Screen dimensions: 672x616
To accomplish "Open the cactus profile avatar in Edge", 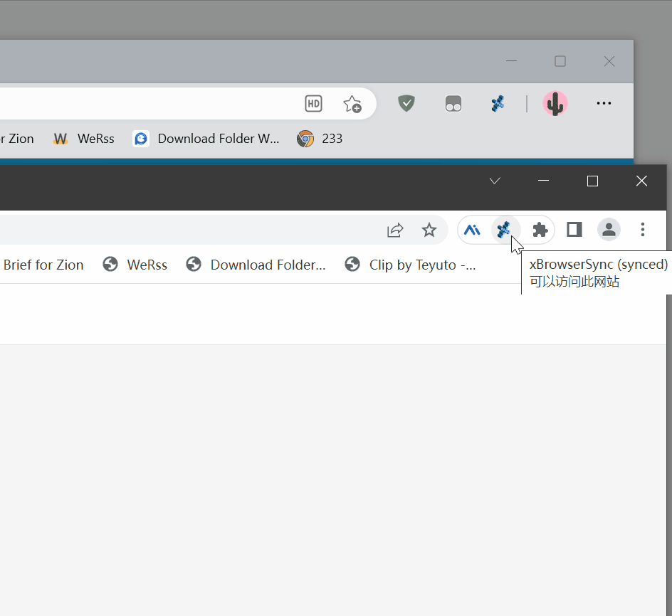I will (555, 104).
